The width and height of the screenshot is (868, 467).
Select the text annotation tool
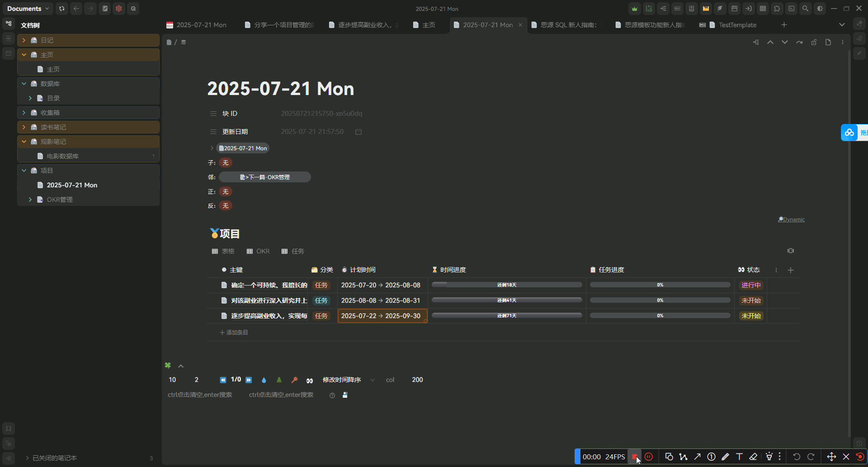point(740,456)
